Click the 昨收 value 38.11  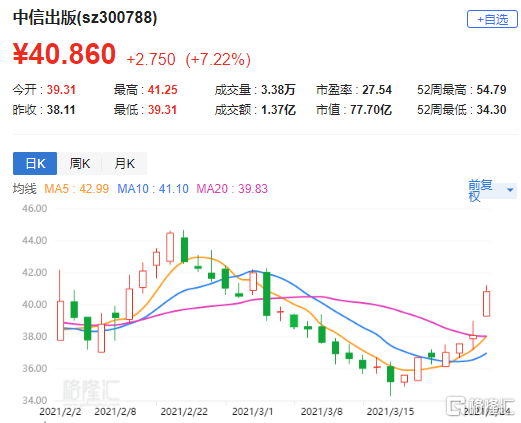click(x=61, y=110)
